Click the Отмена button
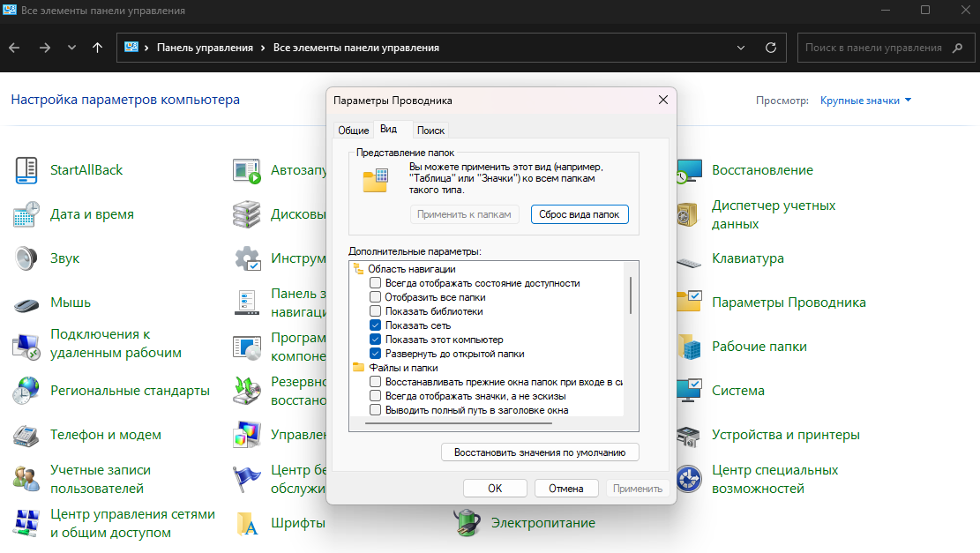Screen dimensions: 980x553 pos(566,489)
